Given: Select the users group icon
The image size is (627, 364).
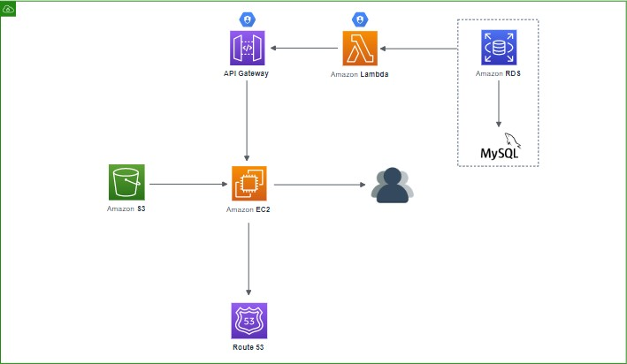Looking at the screenshot, I should [393, 185].
